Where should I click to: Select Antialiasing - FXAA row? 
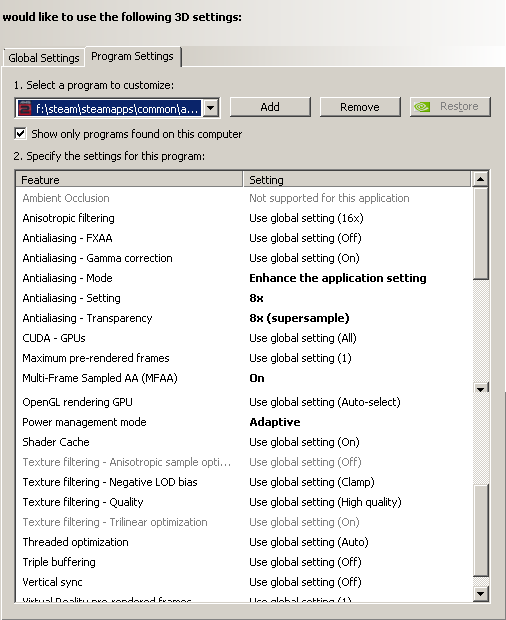click(x=244, y=238)
